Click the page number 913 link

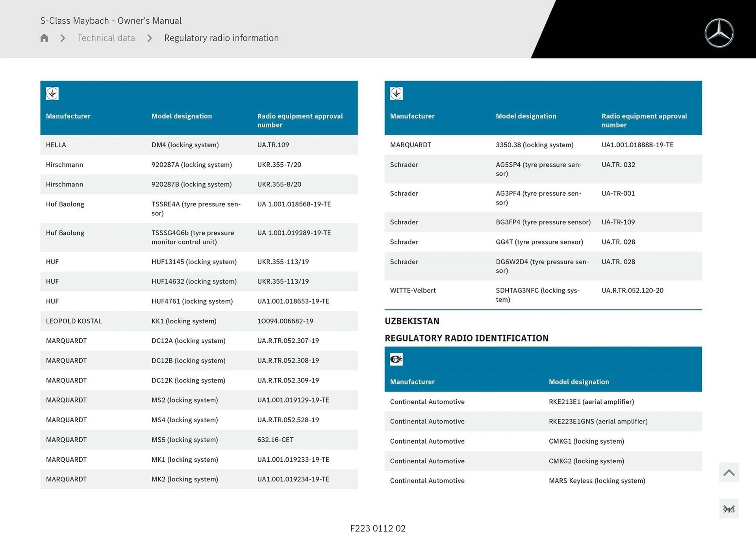pos(730,509)
